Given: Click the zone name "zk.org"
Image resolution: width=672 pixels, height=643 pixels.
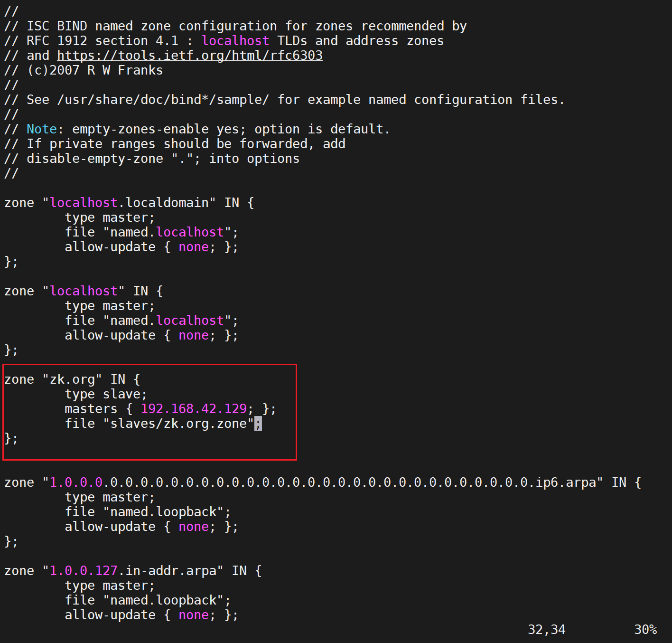Looking at the screenshot, I should tap(72, 379).
